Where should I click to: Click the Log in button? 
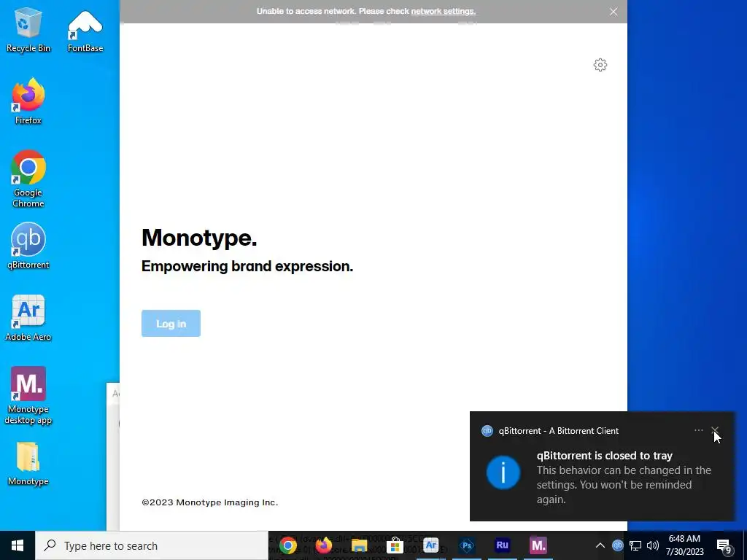(x=171, y=323)
